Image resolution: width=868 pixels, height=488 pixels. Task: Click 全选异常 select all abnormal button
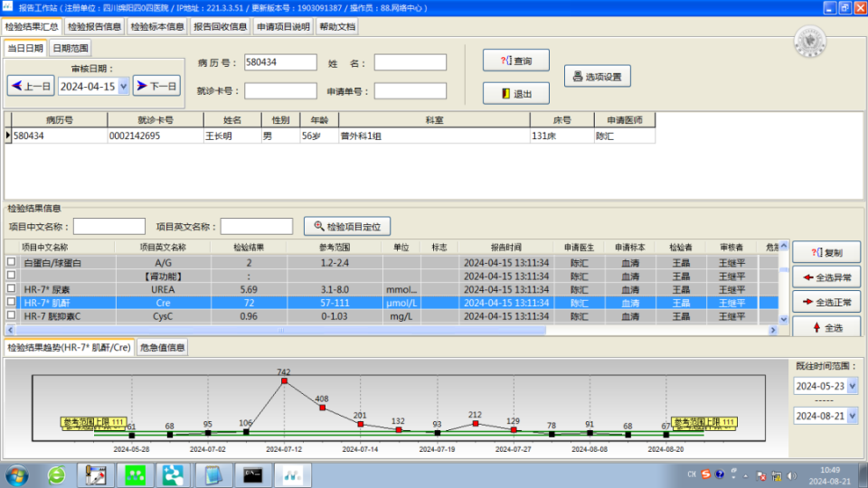click(826, 277)
